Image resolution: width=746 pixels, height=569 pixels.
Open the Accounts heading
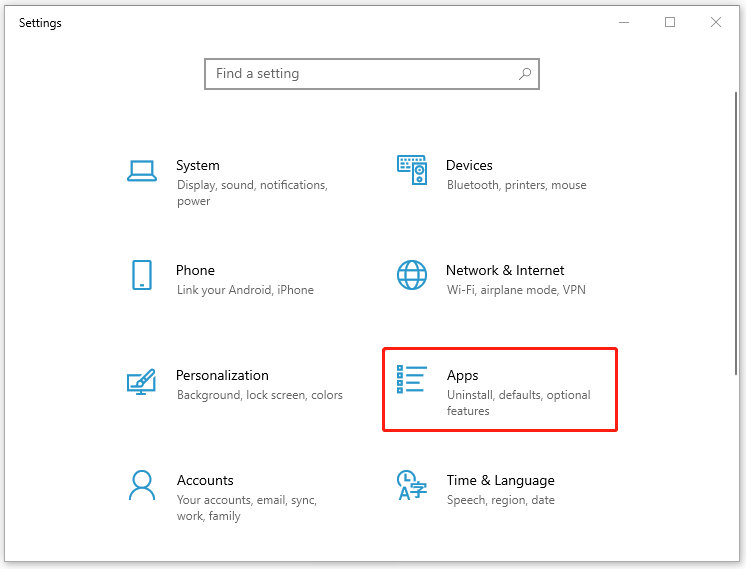205,481
